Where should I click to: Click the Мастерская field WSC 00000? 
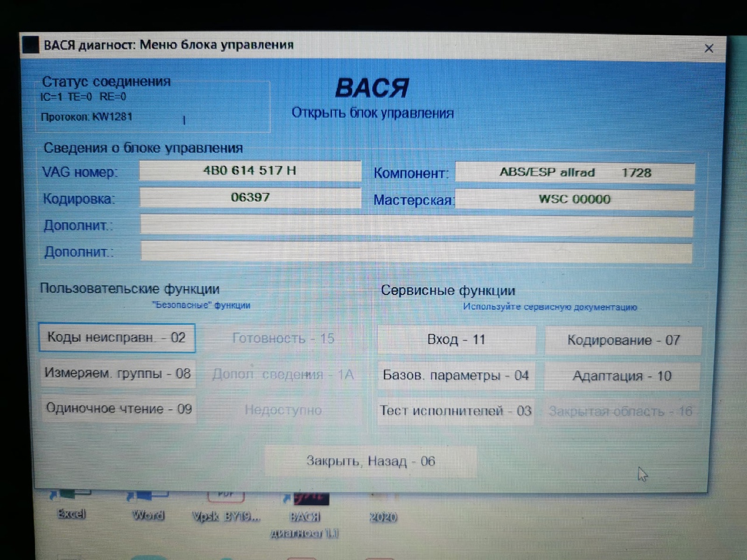575,199
